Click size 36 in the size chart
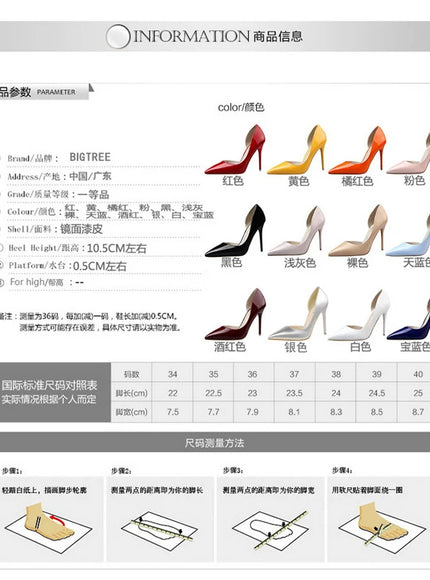 tap(252, 374)
